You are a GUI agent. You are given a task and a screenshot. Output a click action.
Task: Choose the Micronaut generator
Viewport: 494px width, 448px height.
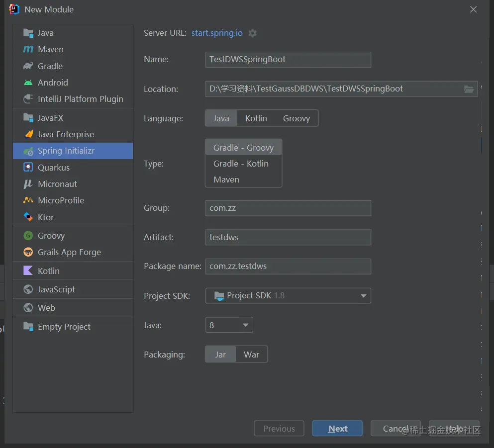coord(56,184)
